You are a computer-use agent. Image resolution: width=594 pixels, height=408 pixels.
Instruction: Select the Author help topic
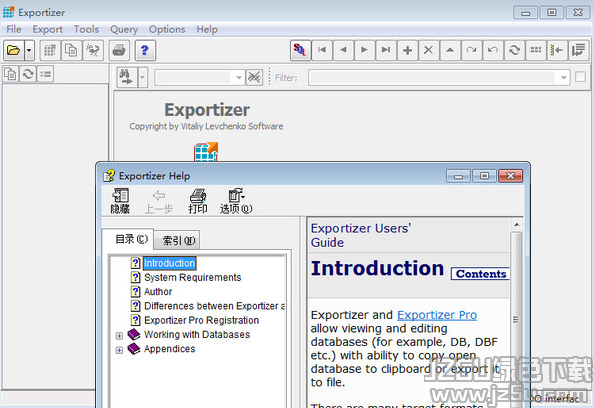tap(158, 292)
